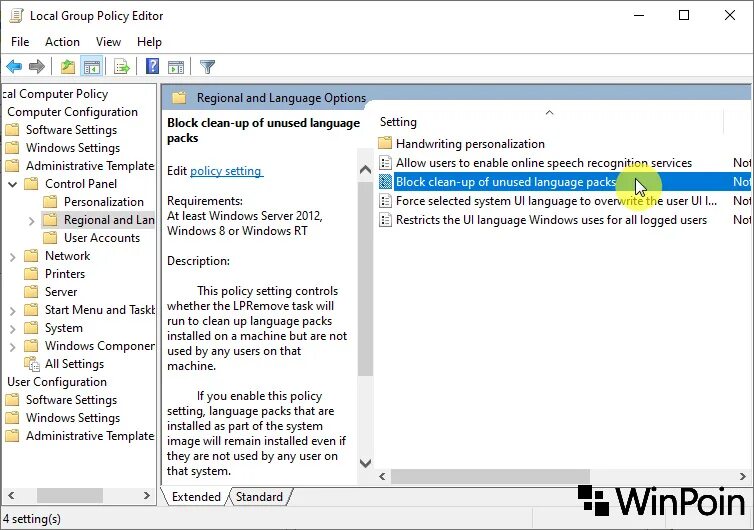Select All Settings label in tree
Image resolution: width=754 pixels, height=530 pixels.
coord(74,364)
